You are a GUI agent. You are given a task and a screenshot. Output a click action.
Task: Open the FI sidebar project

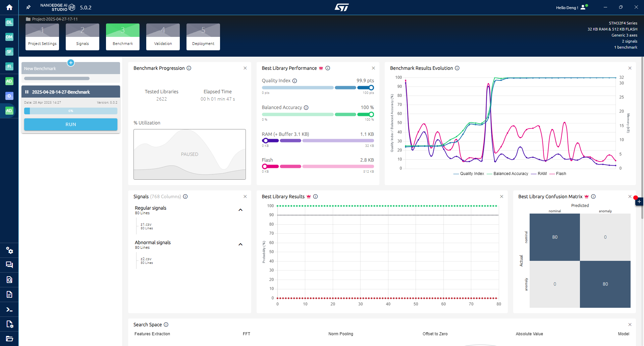9,66
